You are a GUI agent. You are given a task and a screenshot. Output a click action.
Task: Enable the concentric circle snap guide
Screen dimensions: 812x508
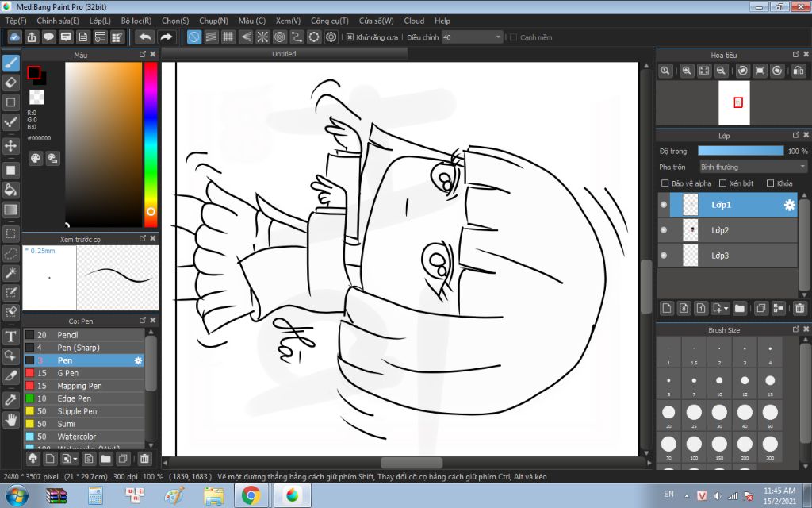point(280,37)
